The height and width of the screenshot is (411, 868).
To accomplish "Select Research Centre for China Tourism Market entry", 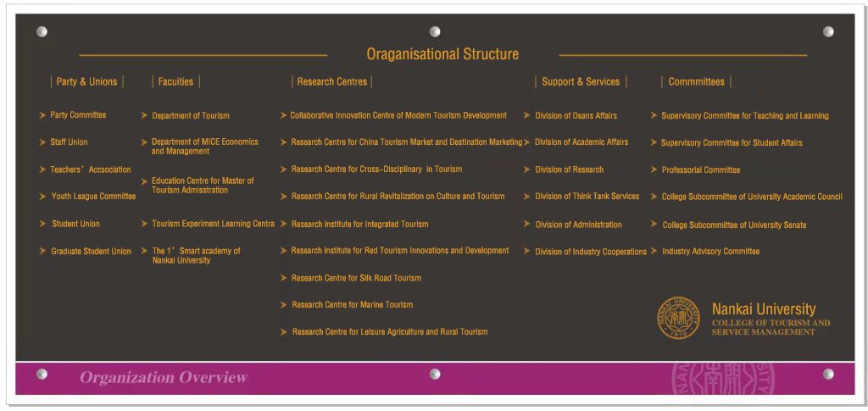I will [407, 142].
